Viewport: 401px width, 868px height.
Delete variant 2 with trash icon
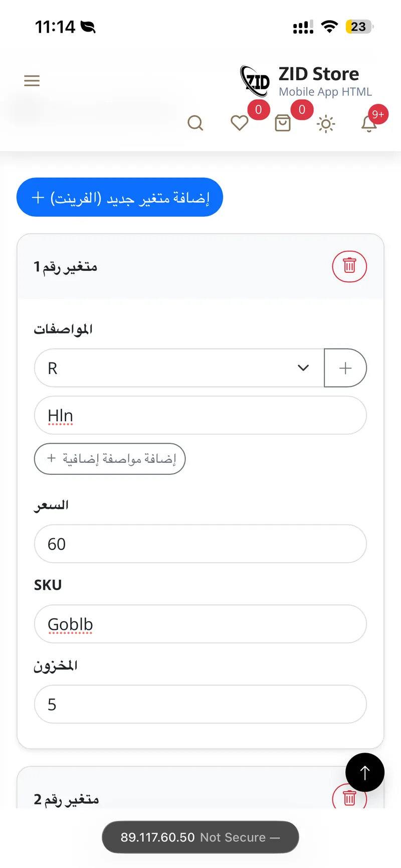[x=349, y=797]
